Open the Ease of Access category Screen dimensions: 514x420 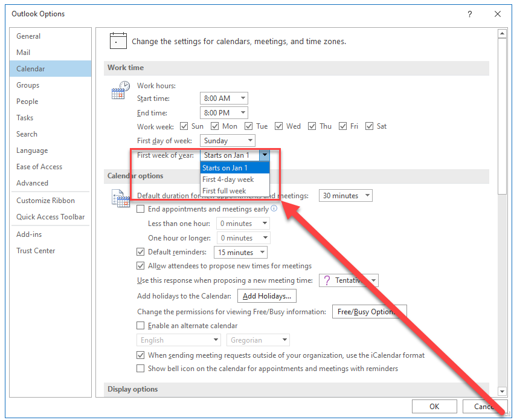click(51, 167)
